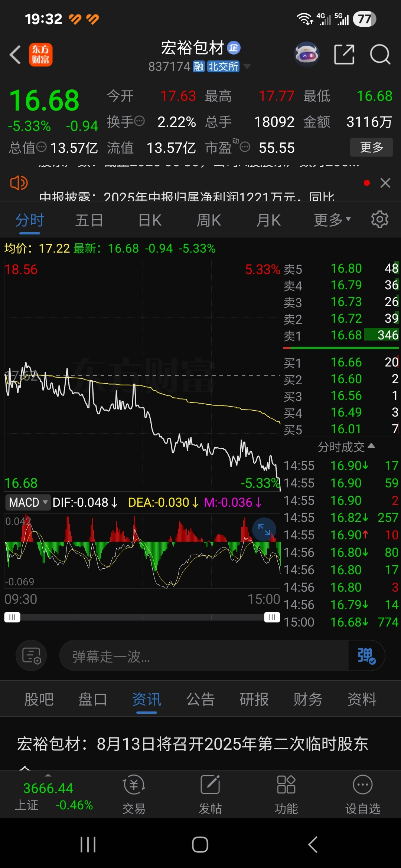Tap the 14:55 16.82 trade of 257 lots
This screenshot has height=868, width=401.
341,517
